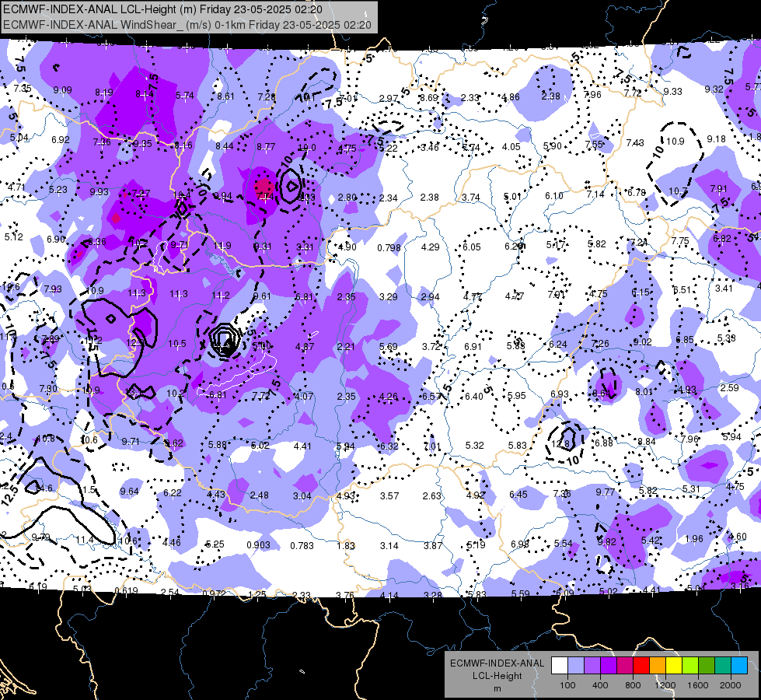Click the grid value 9.09
This screenshot has height=700, width=761.
tap(63, 90)
